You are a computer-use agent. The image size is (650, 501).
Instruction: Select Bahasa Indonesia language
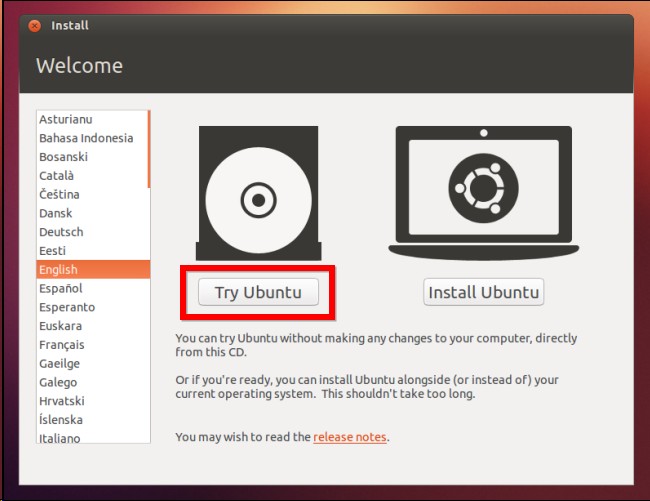tap(92, 138)
